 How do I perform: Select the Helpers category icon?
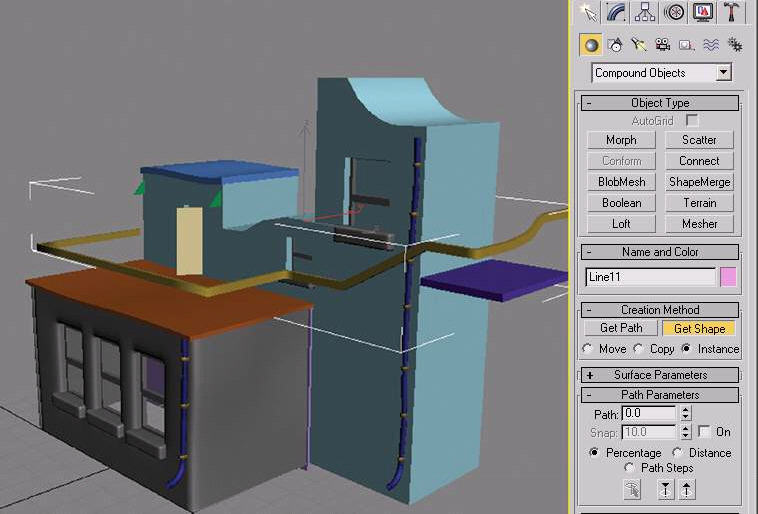click(686, 45)
